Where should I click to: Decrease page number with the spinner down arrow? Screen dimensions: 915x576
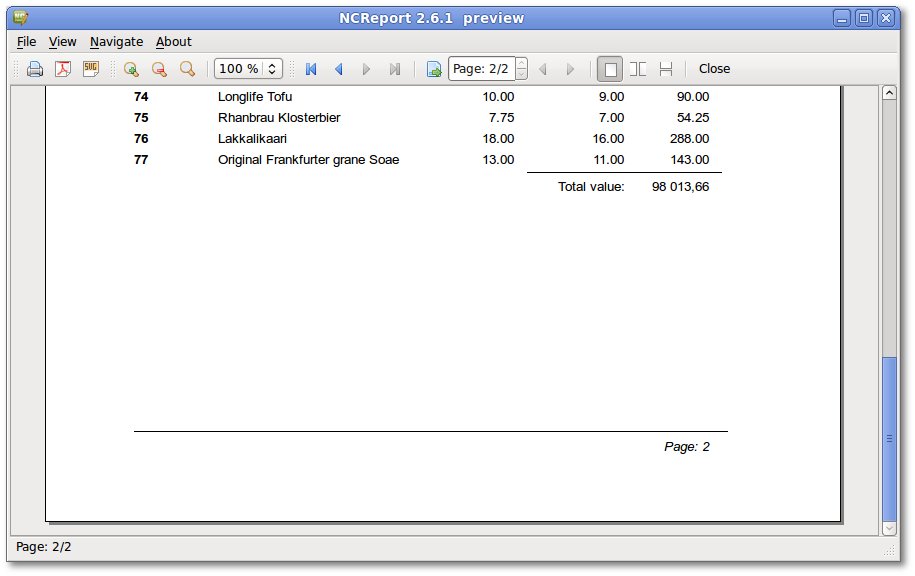522,74
